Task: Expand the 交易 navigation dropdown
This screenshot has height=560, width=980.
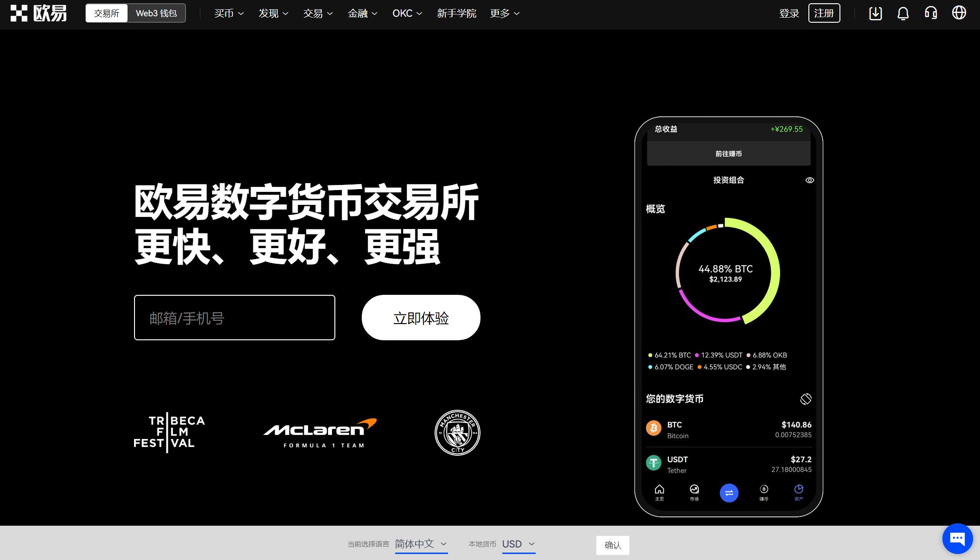Action: (317, 13)
